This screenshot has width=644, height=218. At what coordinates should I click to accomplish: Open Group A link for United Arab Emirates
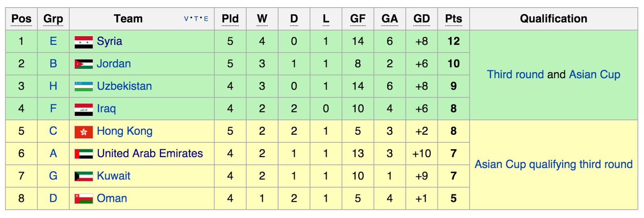[53, 153]
